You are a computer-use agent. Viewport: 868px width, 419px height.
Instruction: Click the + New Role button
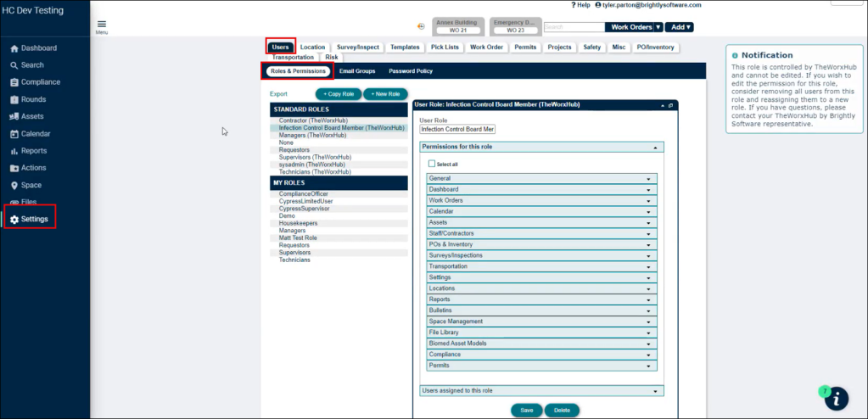click(x=385, y=94)
